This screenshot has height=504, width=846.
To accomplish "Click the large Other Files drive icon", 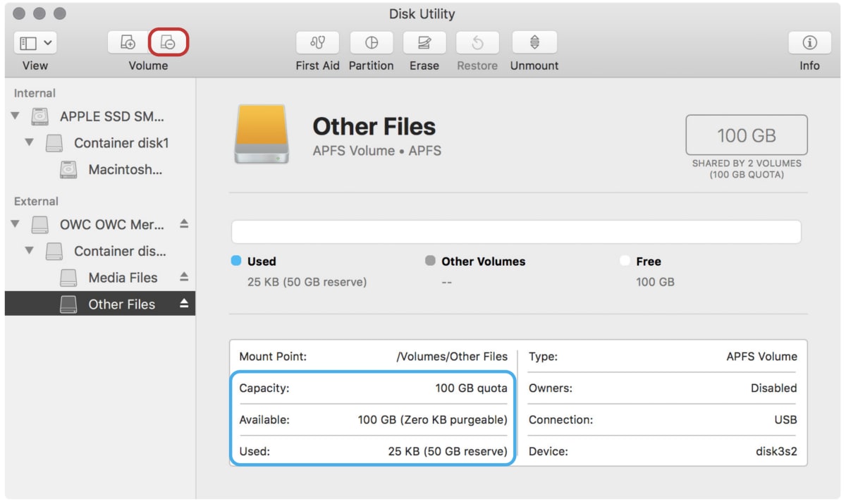I will click(262, 135).
